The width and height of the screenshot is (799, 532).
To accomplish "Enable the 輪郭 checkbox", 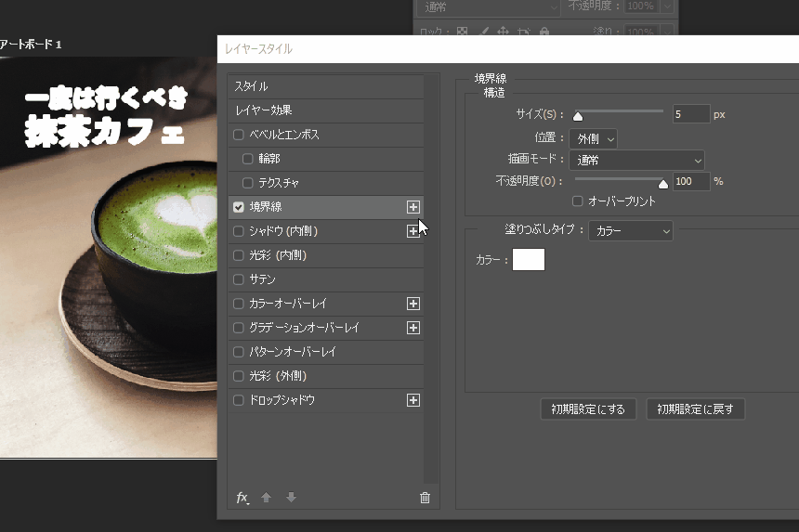I will click(248, 159).
